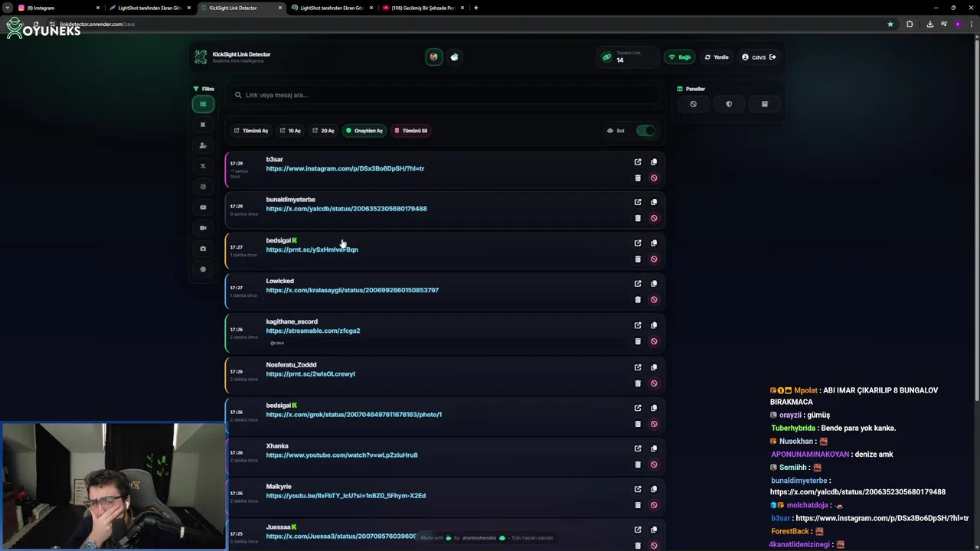This screenshot has height=551, width=980.
Task: Switch to first LightShot browser tab
Action: point(149,8)
